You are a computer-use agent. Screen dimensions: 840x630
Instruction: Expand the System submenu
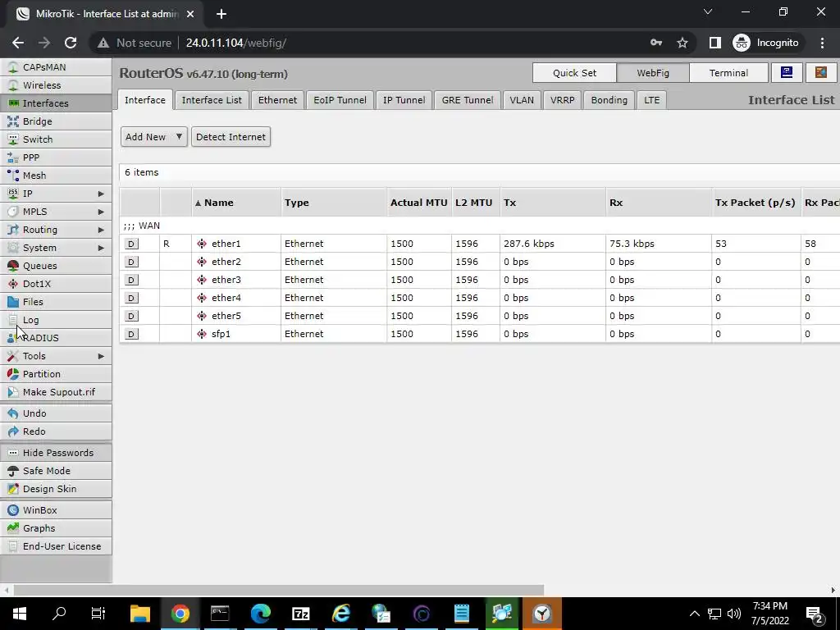(x=101, y=248)
